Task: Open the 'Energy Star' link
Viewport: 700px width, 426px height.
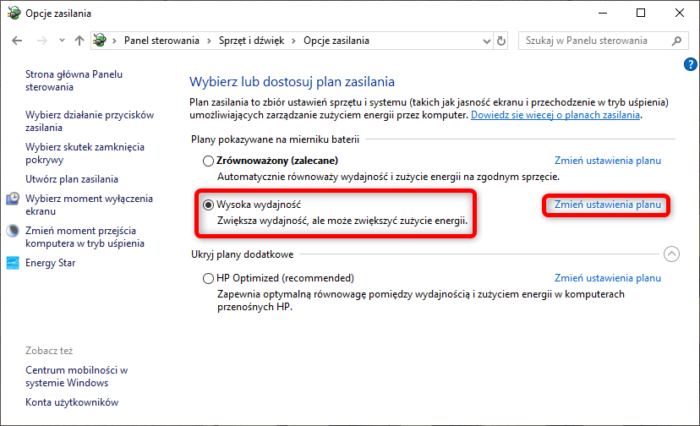Action: (x=50, y=263)
